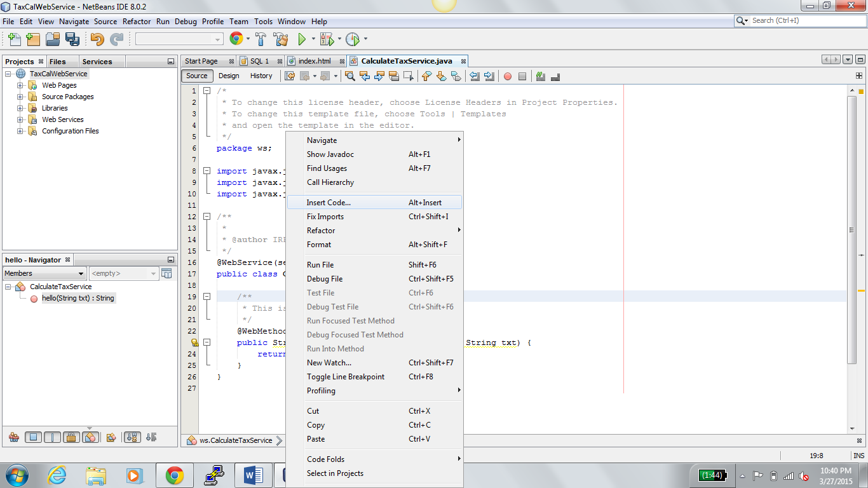The height and width of the screenshot is (488, 868).
Task: Select Fix Imports in context menu
Action: coord(374,217)
